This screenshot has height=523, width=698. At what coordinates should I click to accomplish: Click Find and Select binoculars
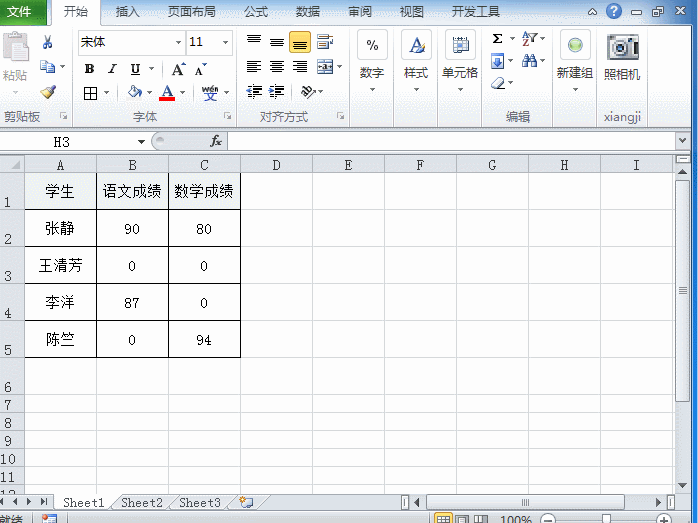click(529, 61)
